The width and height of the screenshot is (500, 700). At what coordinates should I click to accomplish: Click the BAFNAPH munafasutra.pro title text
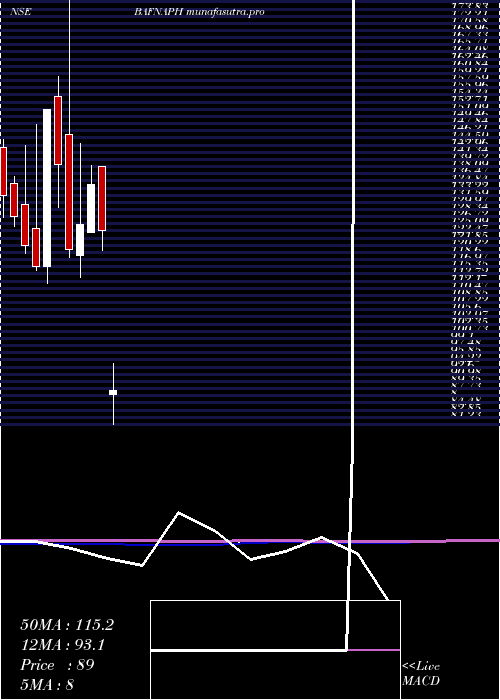pyautogui.click(x=199, y=12)
